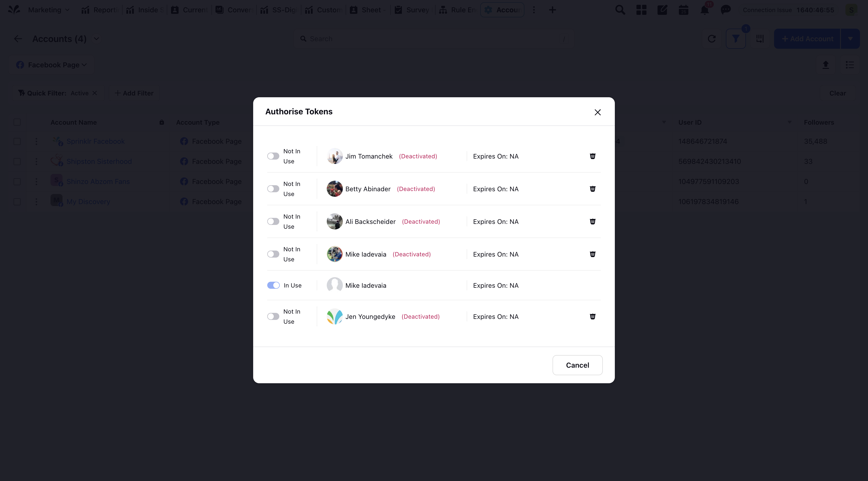The image size is (868, 481).
Task: Open the column manager icon
Action: [760, 39]
